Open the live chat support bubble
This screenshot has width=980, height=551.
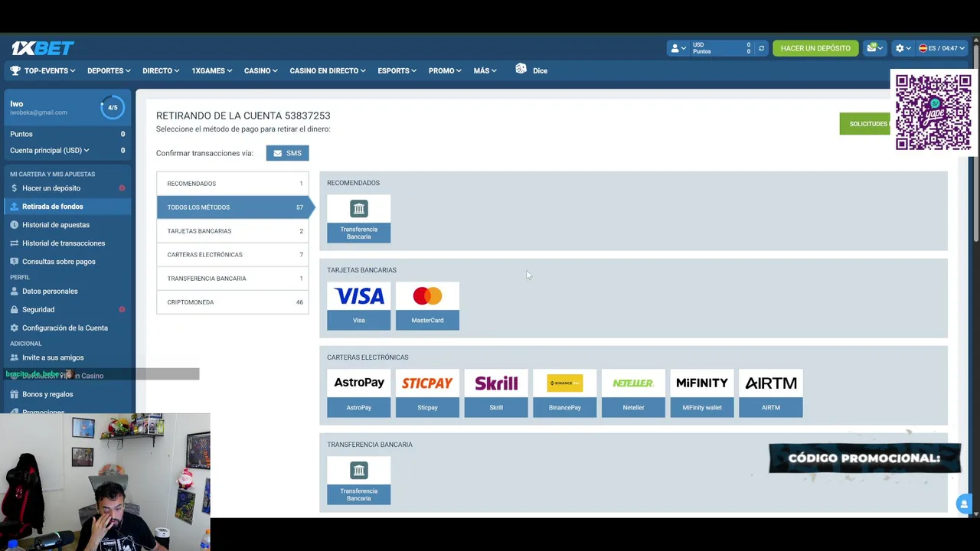(964, 504)
